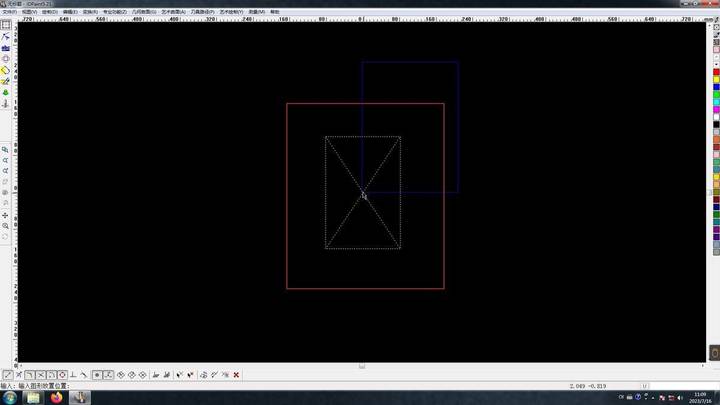Open the 专业功能(Z) menu

click(x=114, y=12)
